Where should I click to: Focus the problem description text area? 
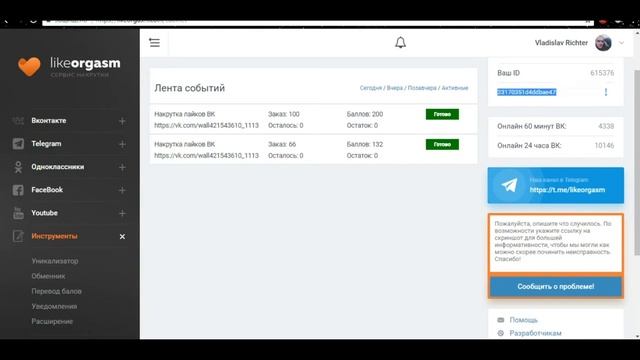coord(556,243)
